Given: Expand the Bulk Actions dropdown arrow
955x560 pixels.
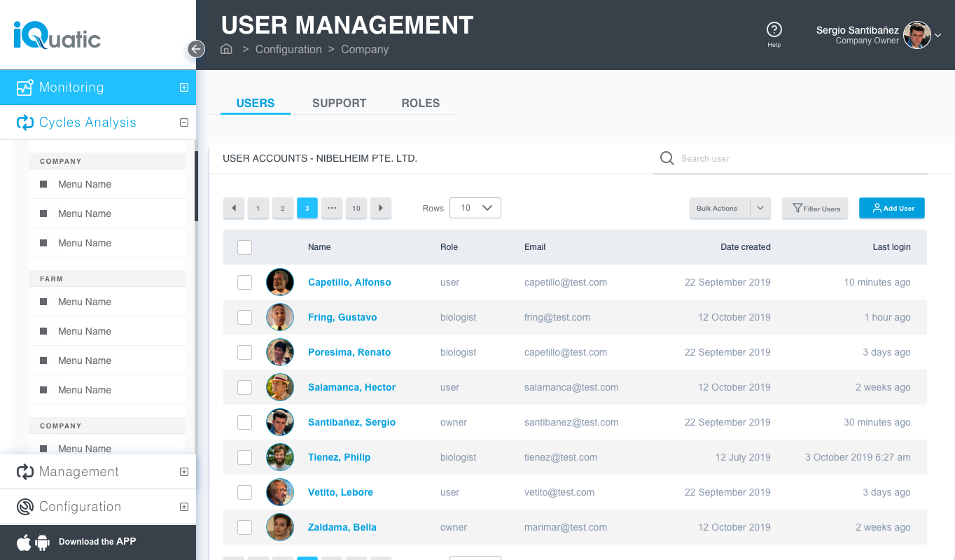Looking at the screenshot, I should [760, 208].
